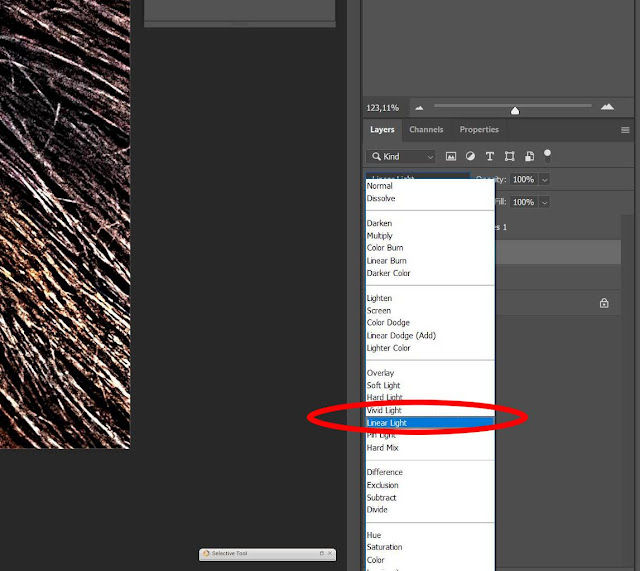Switch to the Layers tab
Image resolution: width=640 pixels, height=571 pixels.
pos(382,129)
